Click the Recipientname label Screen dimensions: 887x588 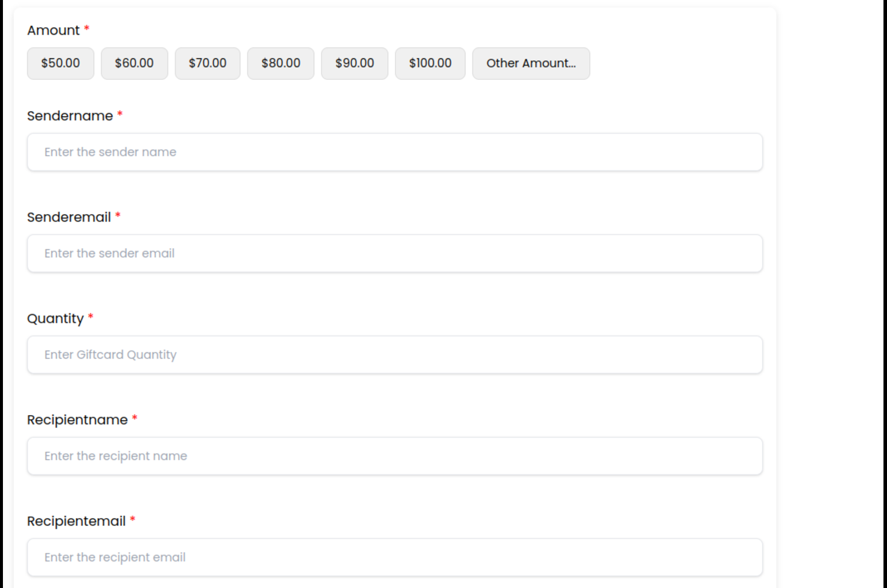pyautogui.click(x=77, y=420)
